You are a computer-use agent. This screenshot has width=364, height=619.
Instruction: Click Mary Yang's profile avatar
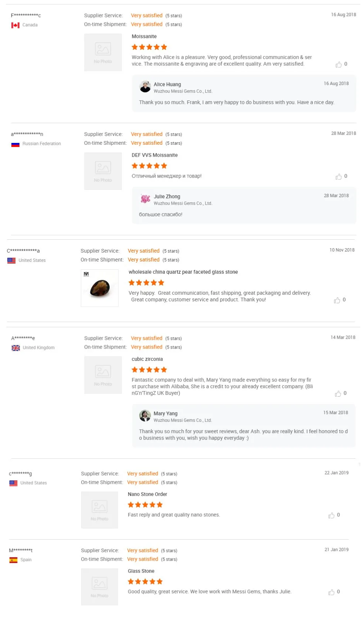pos(145,416)
